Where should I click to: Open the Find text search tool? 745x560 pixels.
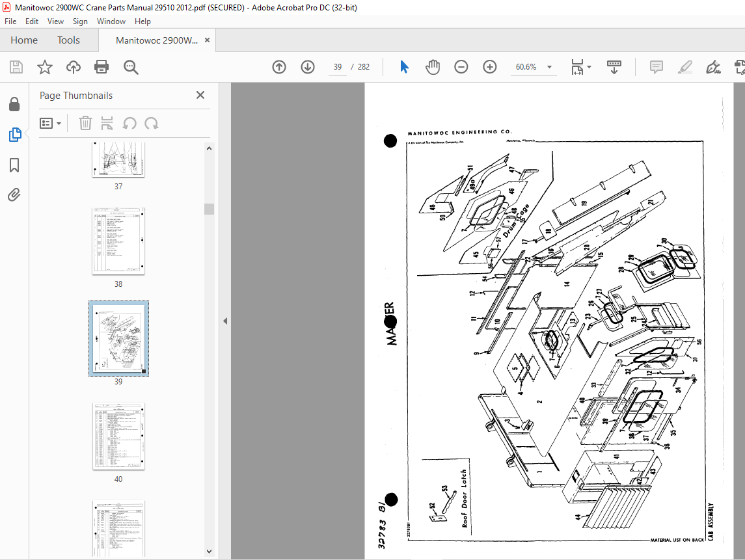[131, 67]
